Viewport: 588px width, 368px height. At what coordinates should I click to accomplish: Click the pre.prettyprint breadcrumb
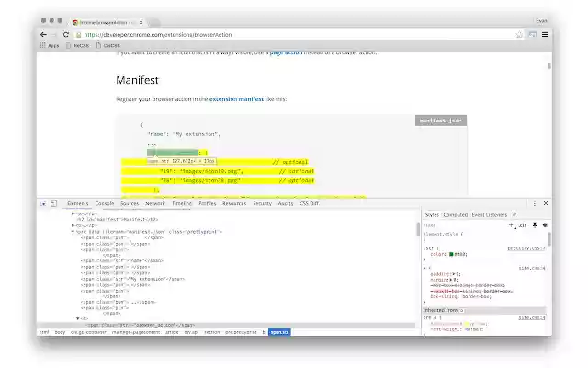click(241, 332)
